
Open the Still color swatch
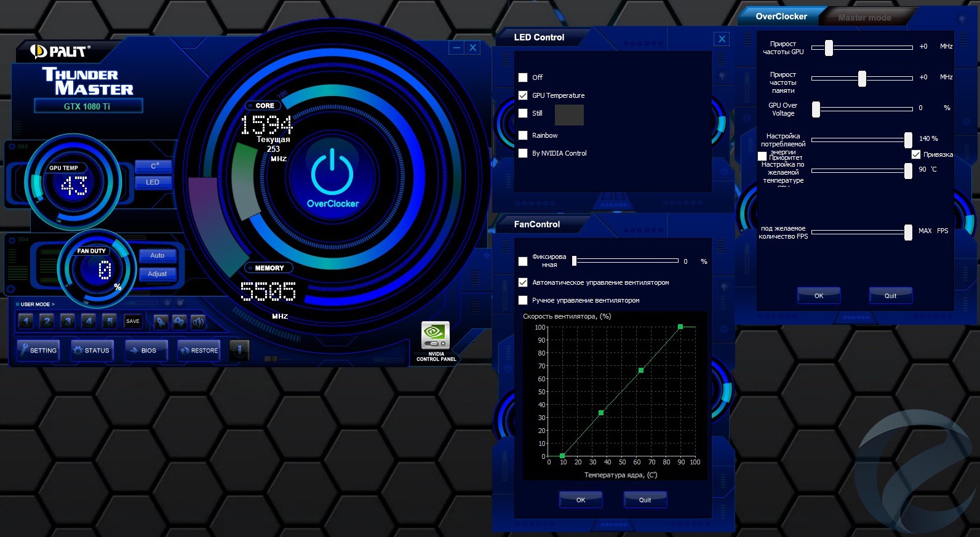569,115
